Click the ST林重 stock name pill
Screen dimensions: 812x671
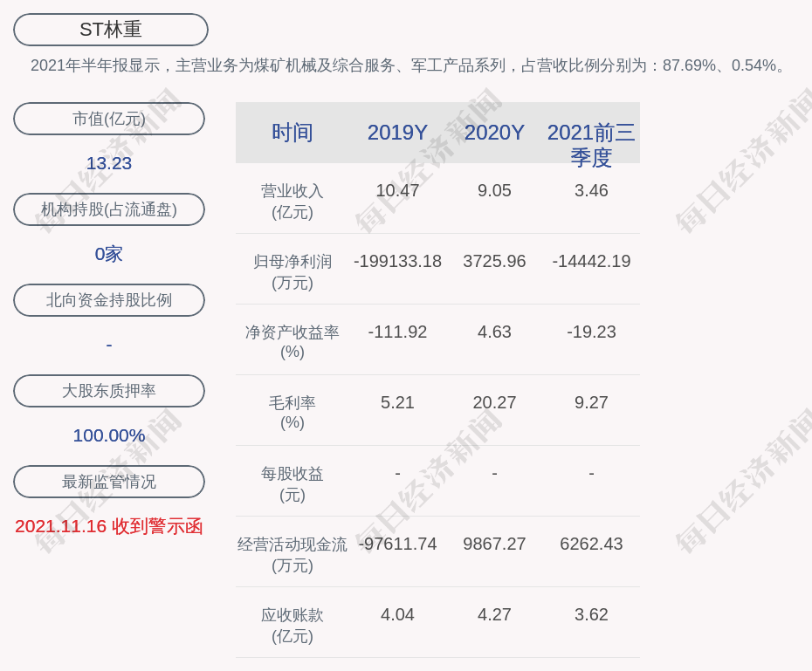pyautogui.click(x=111, y=30)
